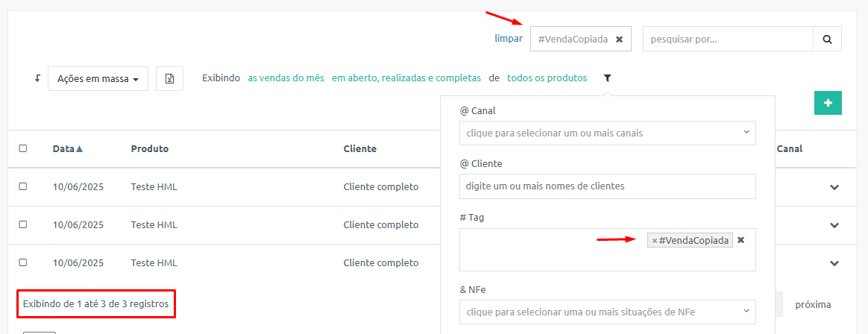868x334 pixels.
Task: Remove the #VendaCopiada chip inside Tag field
Action: (x=655, y=240)
